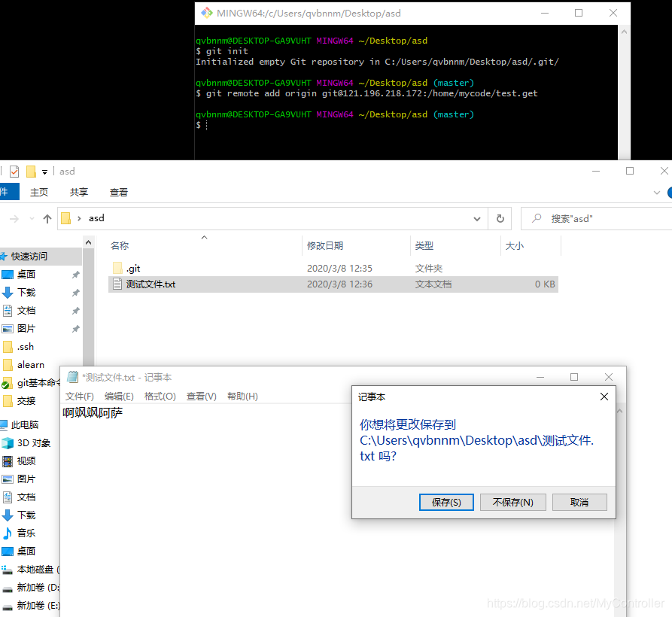The height and width of the screenshot is (617, 672).
Task: Click pin icon beside 下载 in quick access
Action: [75, 293]
